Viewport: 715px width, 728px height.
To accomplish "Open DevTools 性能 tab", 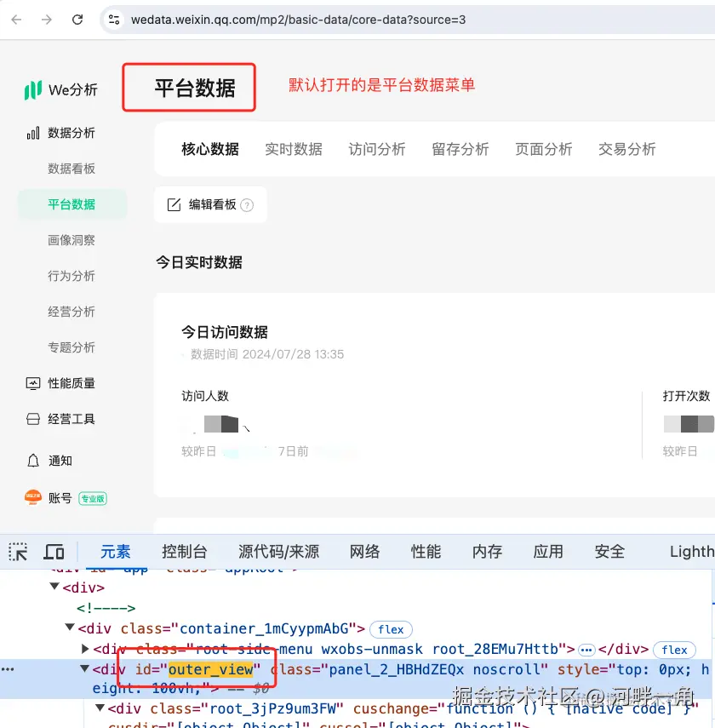I will (x=426, y=552).
